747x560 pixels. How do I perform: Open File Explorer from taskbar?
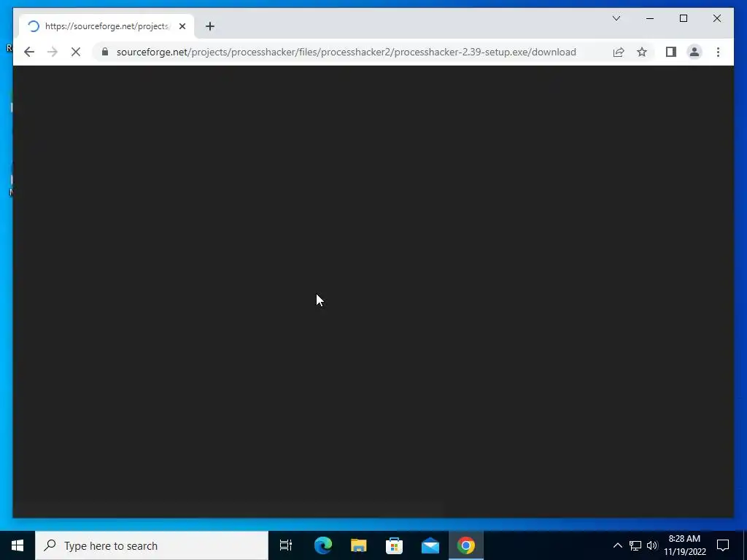coord(359,545)
